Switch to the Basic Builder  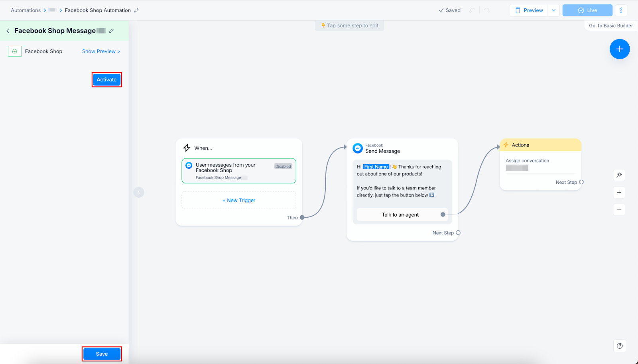(611, 26)
